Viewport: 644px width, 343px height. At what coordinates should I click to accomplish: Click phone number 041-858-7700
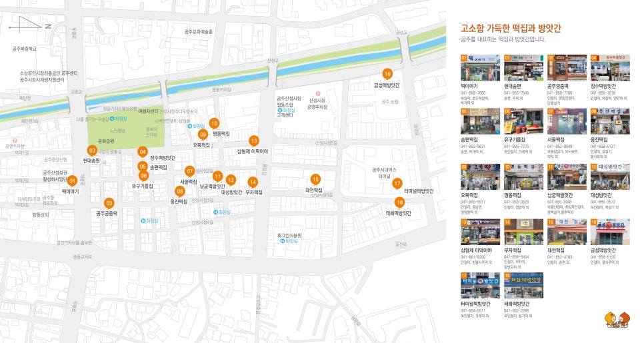click(559, 93)
